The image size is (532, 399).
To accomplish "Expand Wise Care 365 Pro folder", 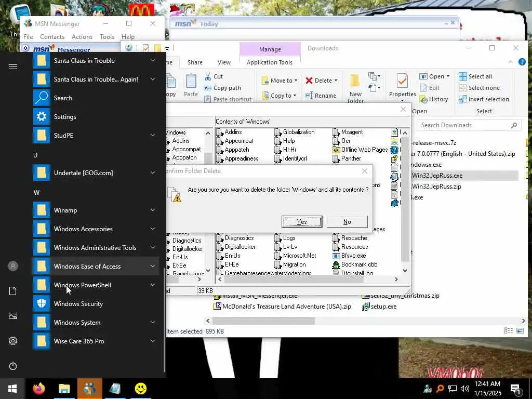I will click(153, 341).
